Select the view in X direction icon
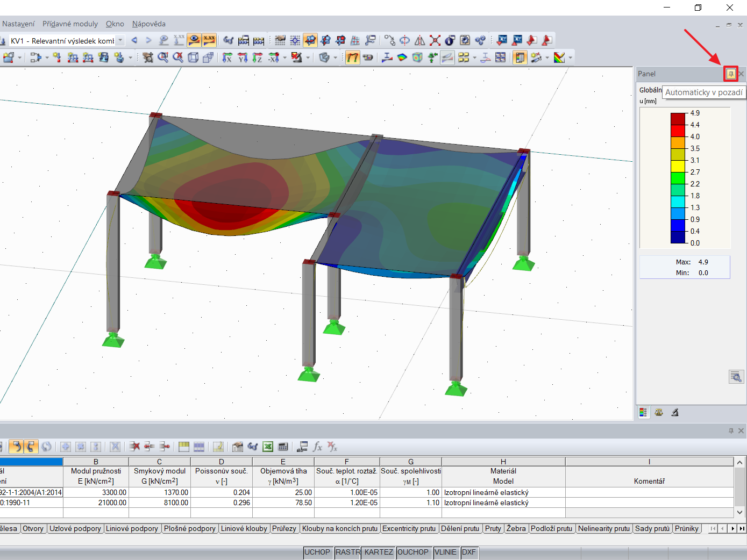This screenshot has height=560, width=747. 227,58
